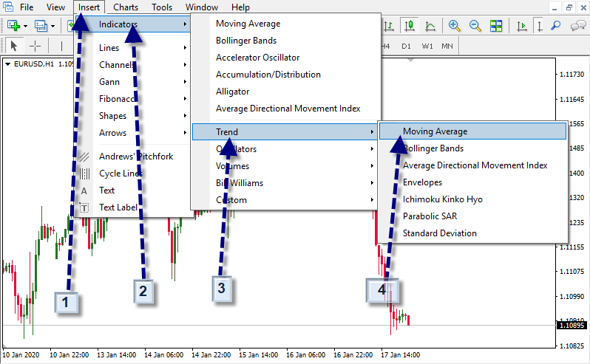Select Ichimoku Kinko Hyo indicator
This screenshot has height=364, width=590.
tap(472, 199)
